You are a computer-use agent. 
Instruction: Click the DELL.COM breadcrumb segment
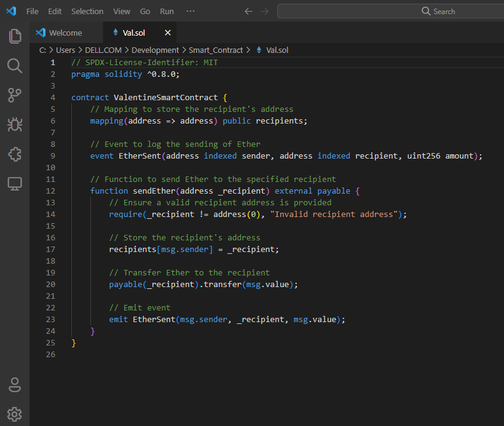[x=103, y=50]
